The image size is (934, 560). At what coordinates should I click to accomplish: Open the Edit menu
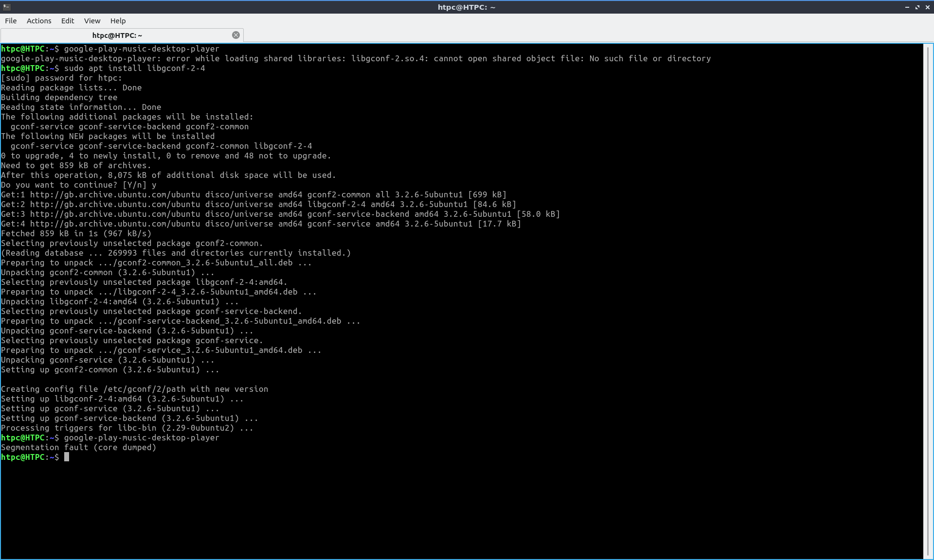pyautogui.click(x=68, y=21)
